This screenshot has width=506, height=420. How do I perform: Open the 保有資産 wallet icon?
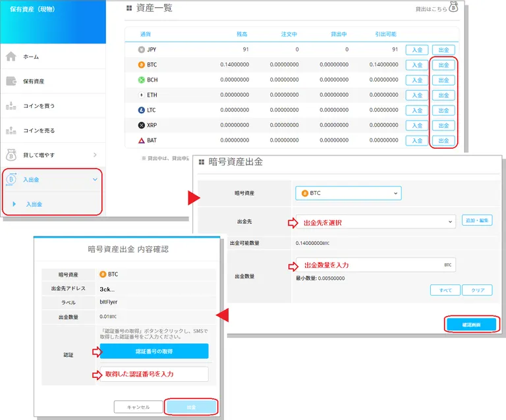pyautogui.click(x=11, y=81)
